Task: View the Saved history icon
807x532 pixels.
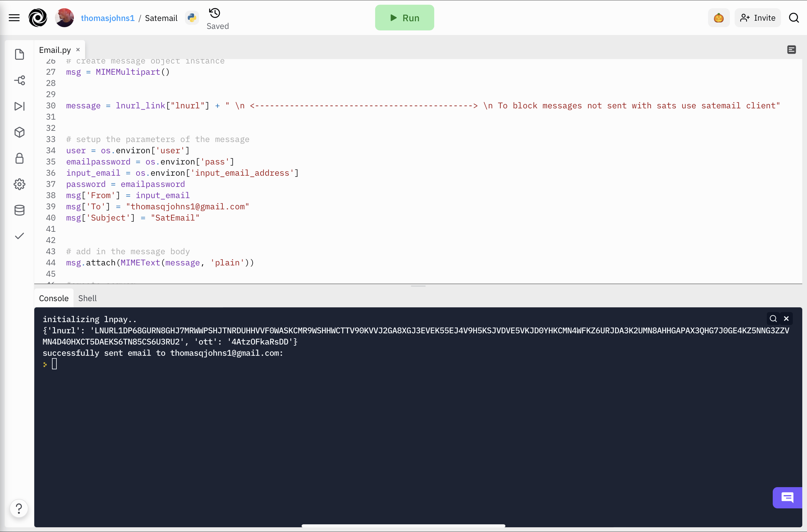Action: click(x=214, y=13)
